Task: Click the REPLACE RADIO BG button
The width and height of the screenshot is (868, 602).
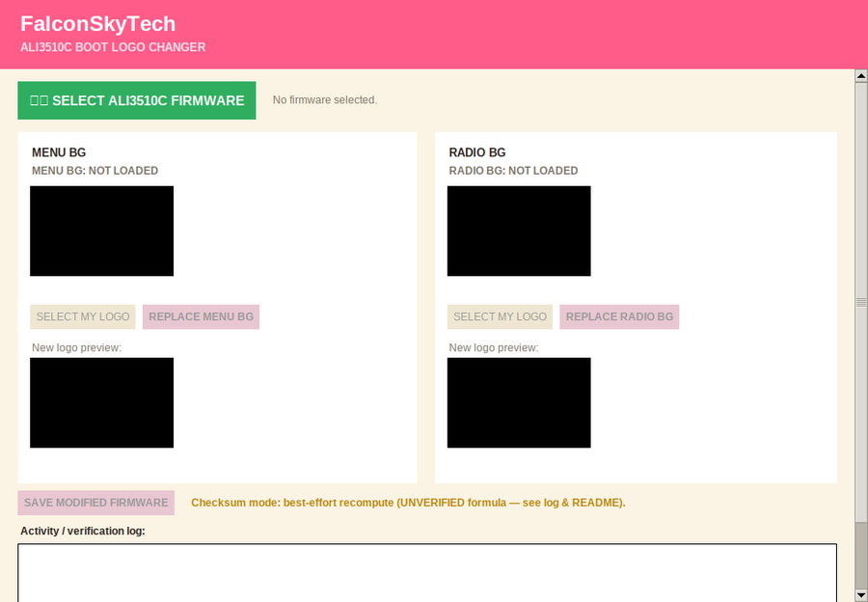Action: click(x=619, y=316)
